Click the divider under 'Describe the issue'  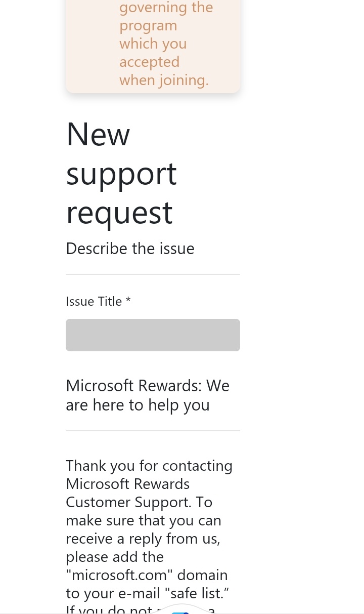(153, 274)
